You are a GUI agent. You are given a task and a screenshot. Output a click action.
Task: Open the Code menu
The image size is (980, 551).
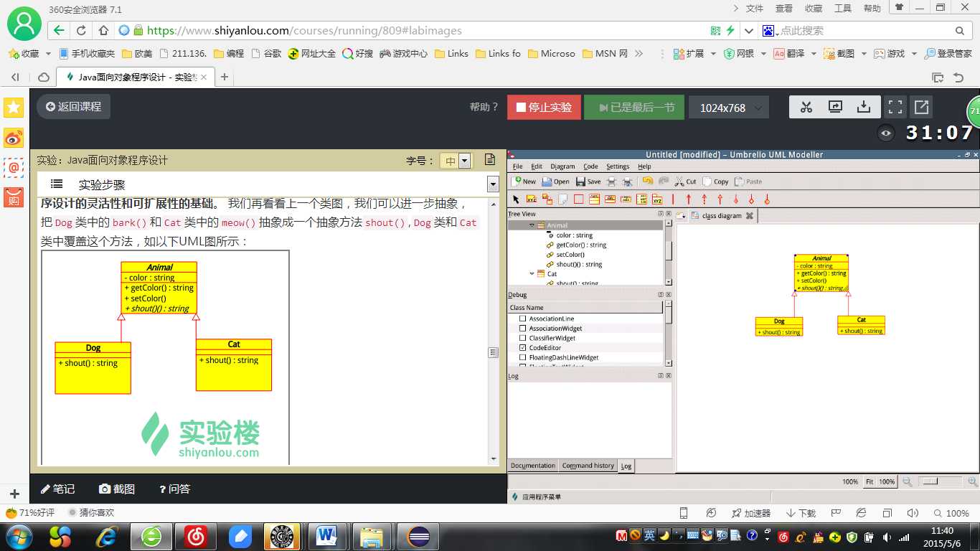(590, 166)
